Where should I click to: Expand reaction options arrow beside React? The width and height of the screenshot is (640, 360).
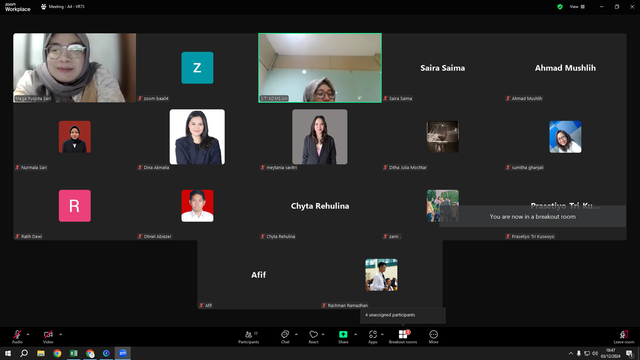pos(323,334)
